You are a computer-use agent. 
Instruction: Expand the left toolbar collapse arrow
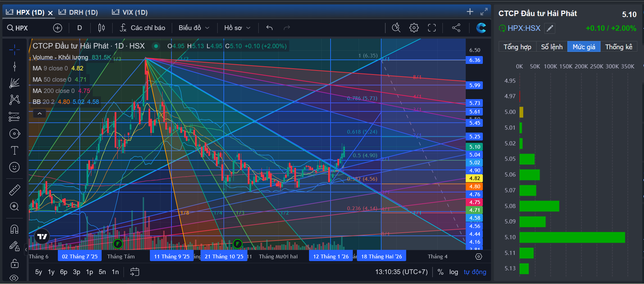26,249
